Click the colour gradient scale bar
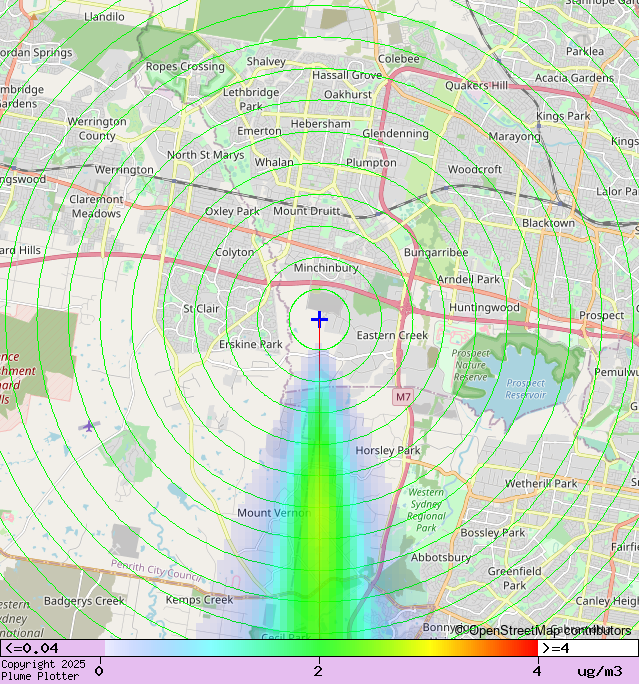 [x=321, y=648]
